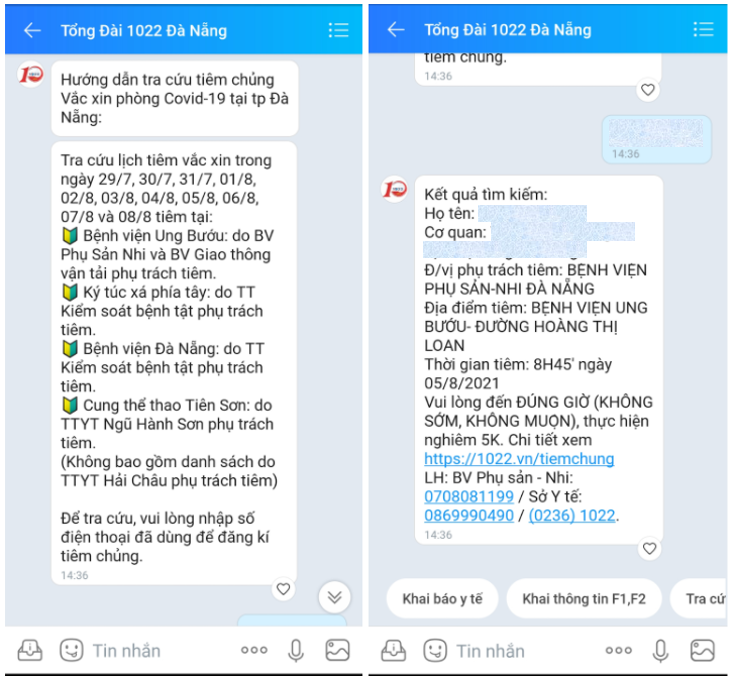Expand more options dots in left chat bar
The width and height of the screenshot is (732, 683).
tap(254, 650)
